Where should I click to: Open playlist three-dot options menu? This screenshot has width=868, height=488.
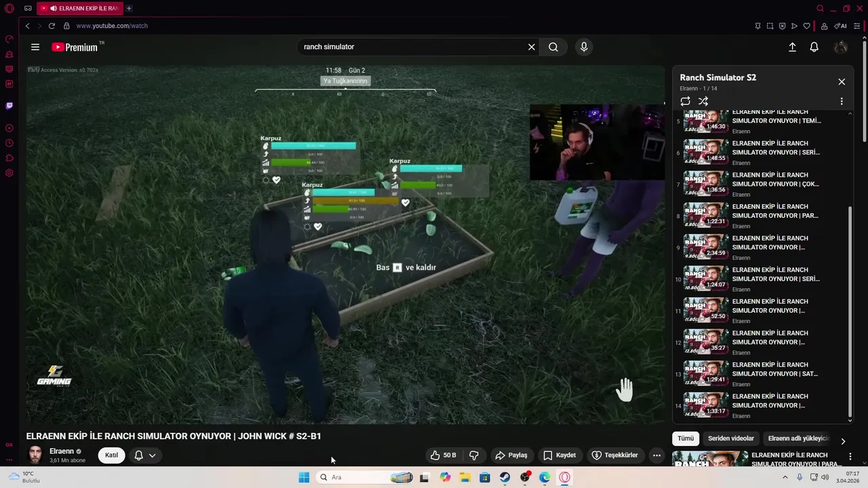(x=842, y=101)
